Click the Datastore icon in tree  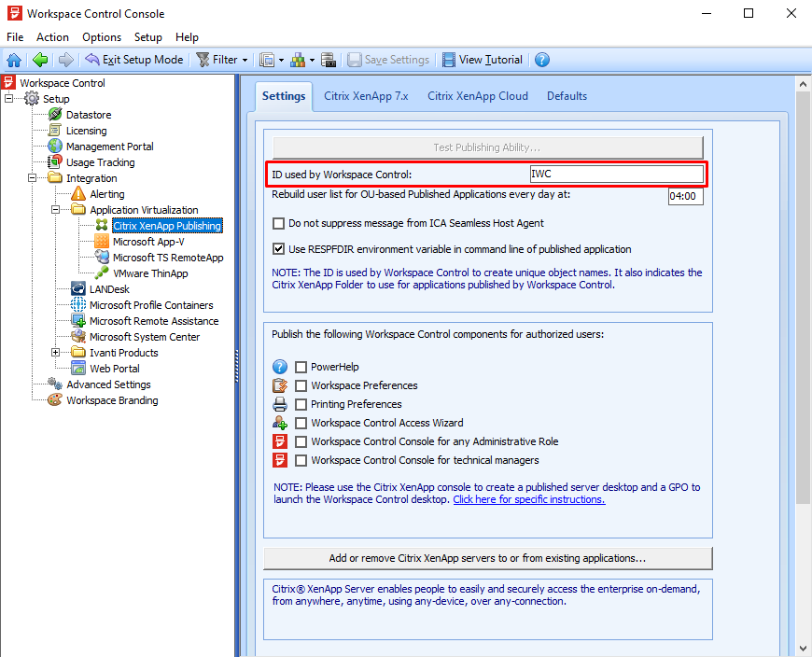(x=55, y=115)
